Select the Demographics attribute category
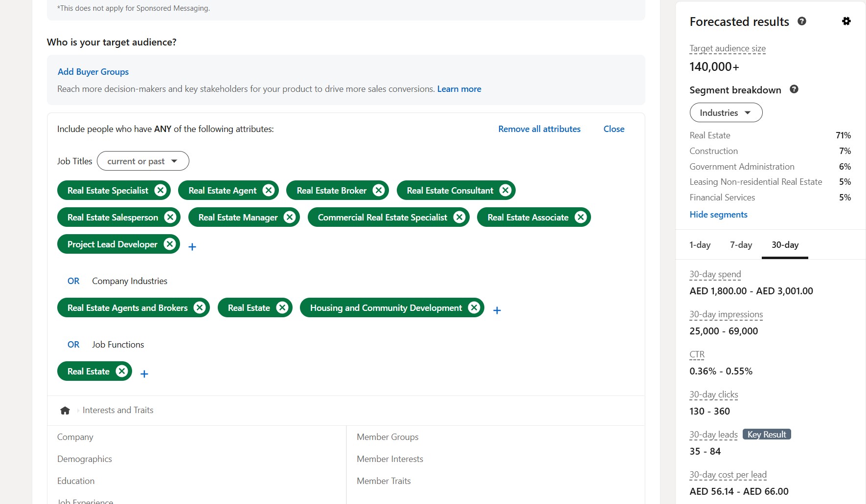 (x=85, y=459)
